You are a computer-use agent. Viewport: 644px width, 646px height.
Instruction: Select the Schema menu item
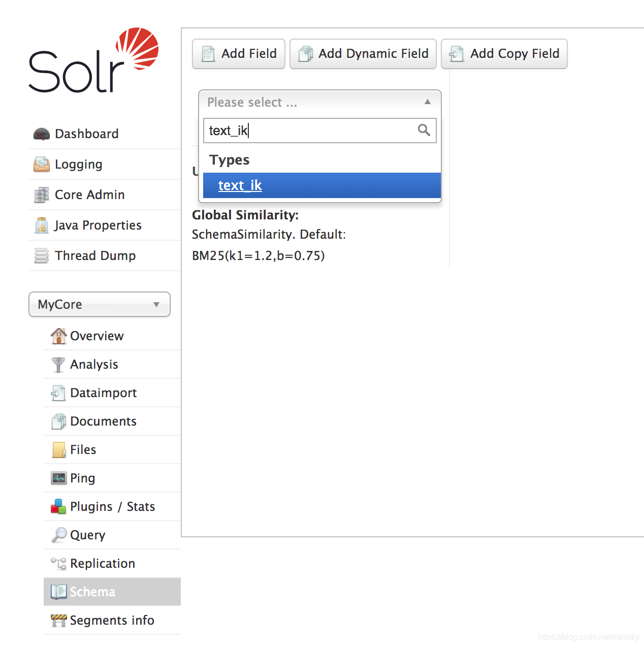112,592
